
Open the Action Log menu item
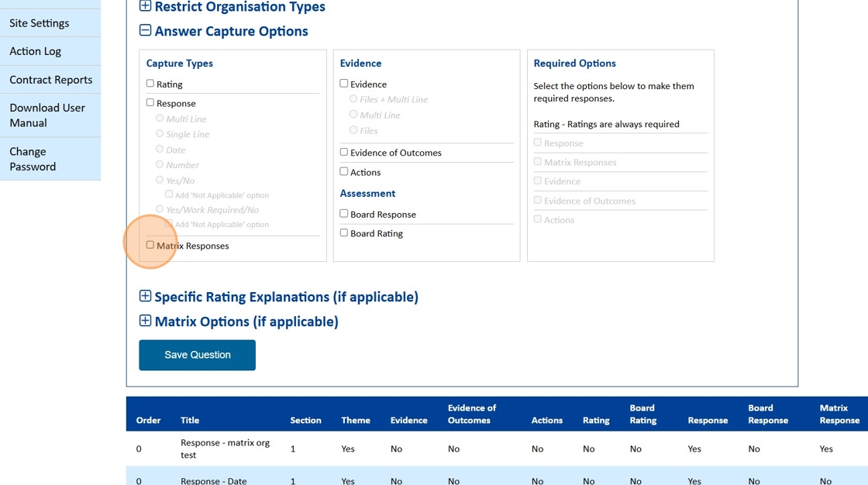click(36, 51)
